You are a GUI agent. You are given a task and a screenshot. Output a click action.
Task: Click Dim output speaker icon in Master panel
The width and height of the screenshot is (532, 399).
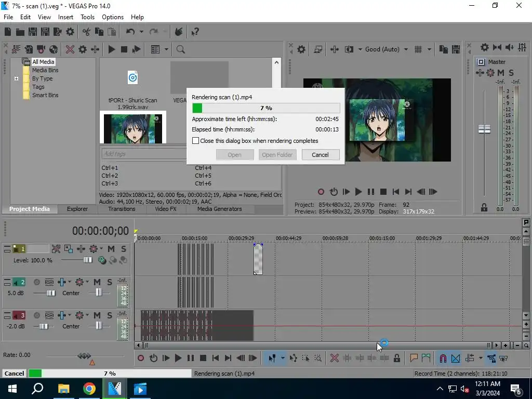(510, 47)
